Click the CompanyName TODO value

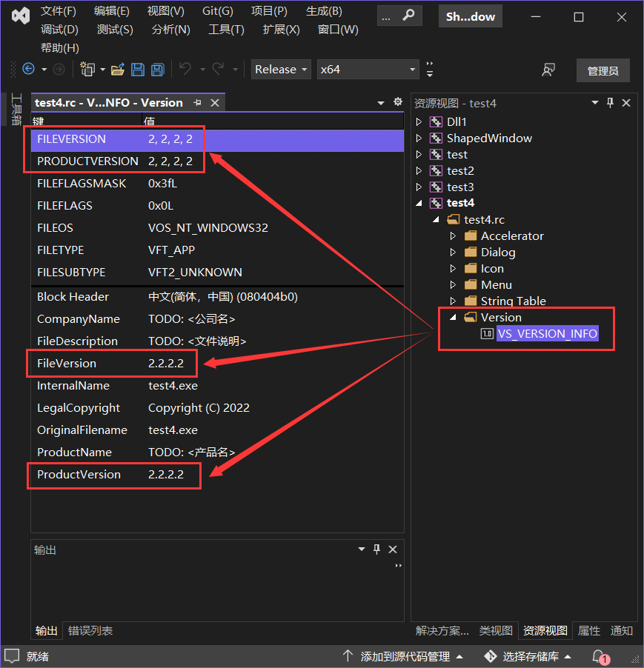pyautogui.click(x=192, y=319)
